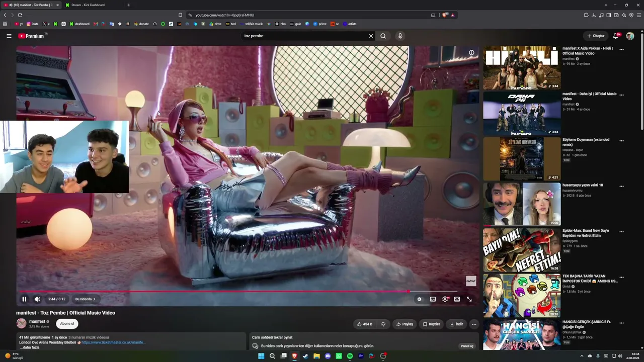Switch to theater mode

(x=457, y=299)
